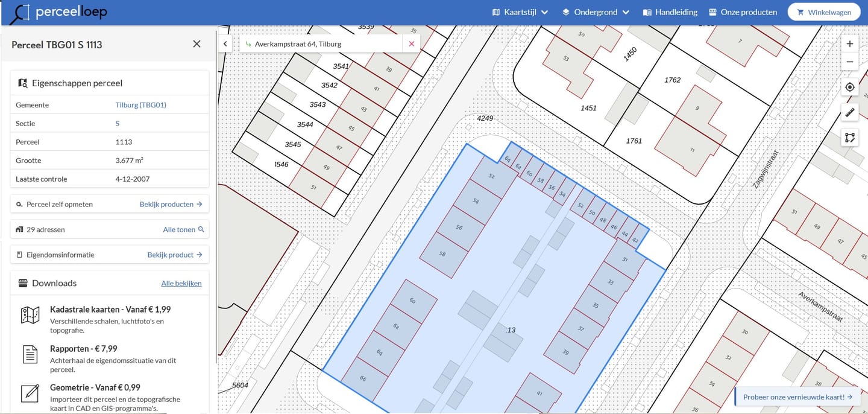Open the Sectie S link
Viewport: 868px width, 414px height.
[118, 124]
